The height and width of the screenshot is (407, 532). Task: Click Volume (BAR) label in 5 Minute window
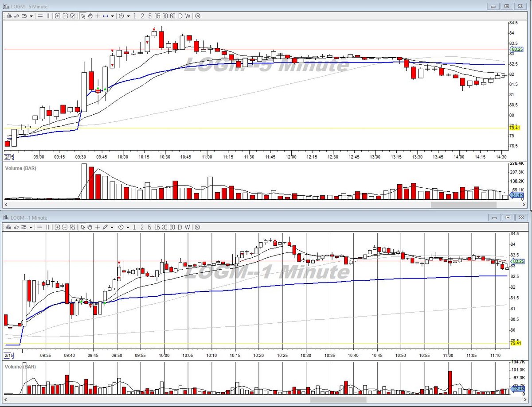coord(20,168)
